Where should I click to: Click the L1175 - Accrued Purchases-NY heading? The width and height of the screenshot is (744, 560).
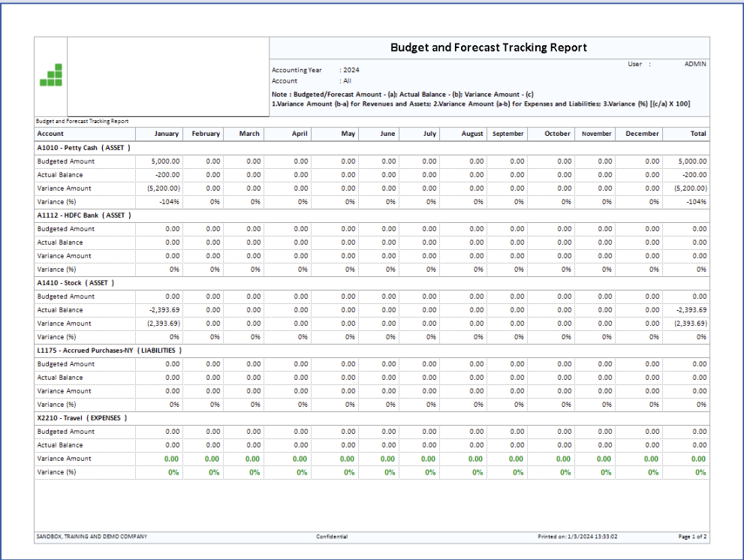(110, 351)
